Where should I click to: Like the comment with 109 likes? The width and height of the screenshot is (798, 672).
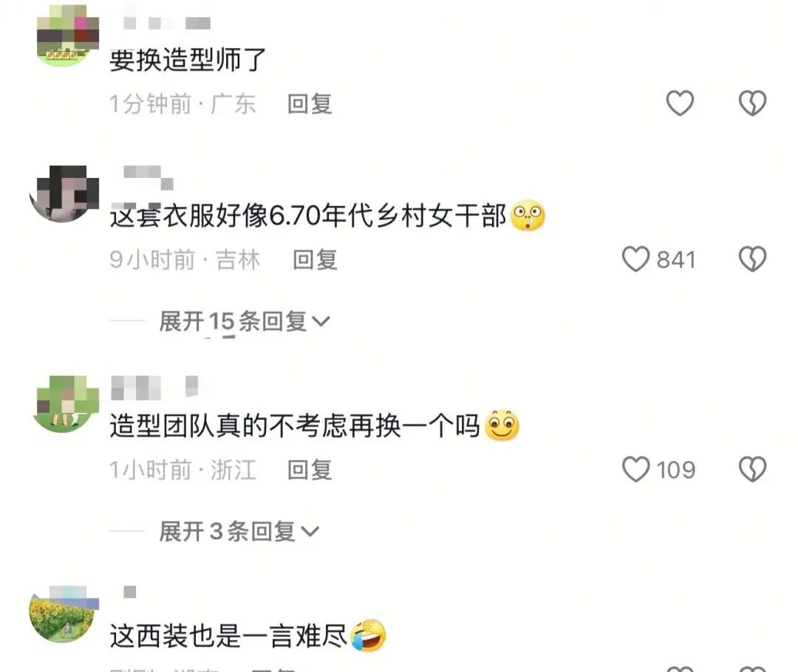click(635, 469)
